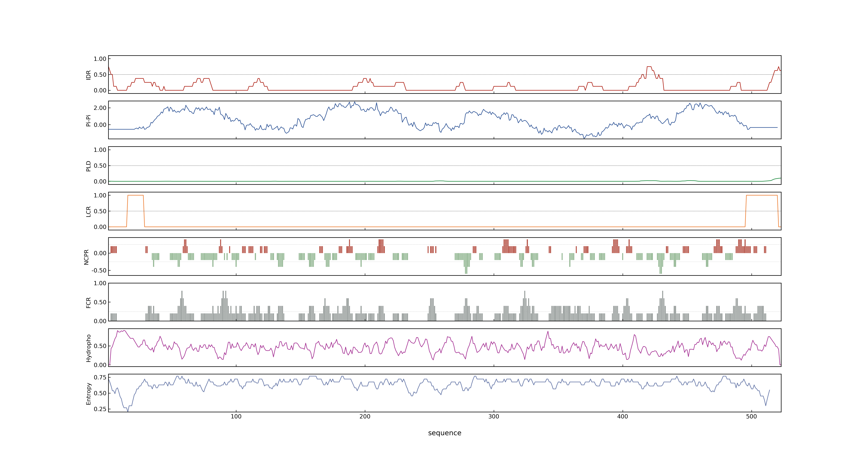
Task: Click the second orange LCR plateau near position 500
Action: (x=762, y=195)
